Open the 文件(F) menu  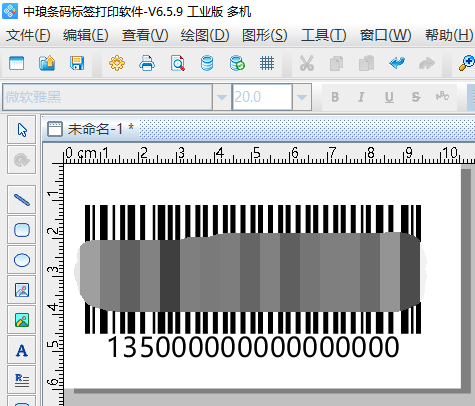coord(28,35)
